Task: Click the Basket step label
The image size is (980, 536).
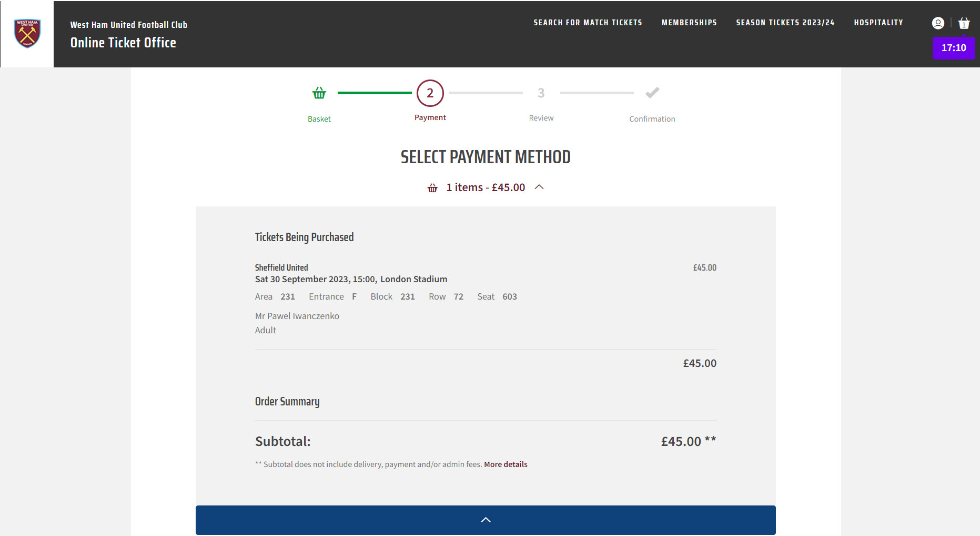Action: [319, 119]
